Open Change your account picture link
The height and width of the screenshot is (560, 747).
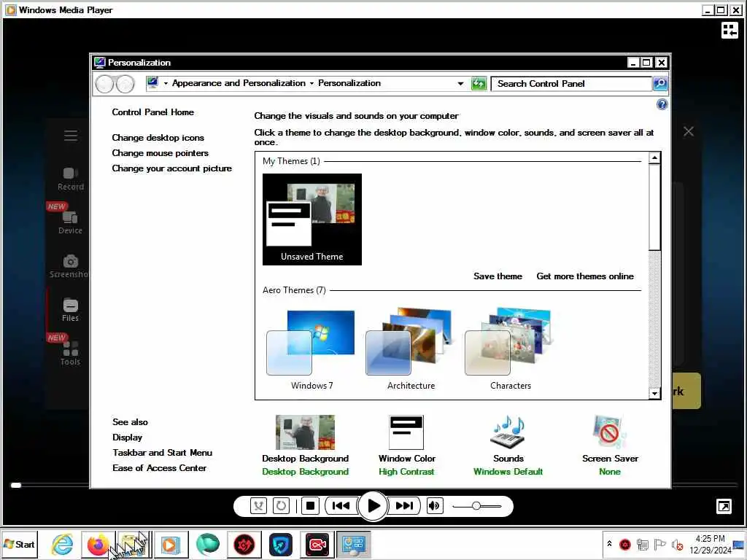171,168
